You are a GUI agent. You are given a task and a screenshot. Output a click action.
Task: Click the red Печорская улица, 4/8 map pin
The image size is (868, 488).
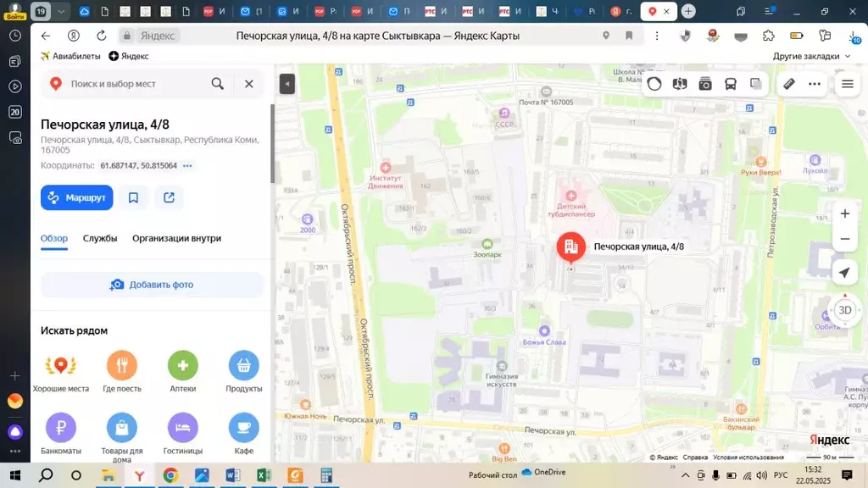(x=570, y=247)
